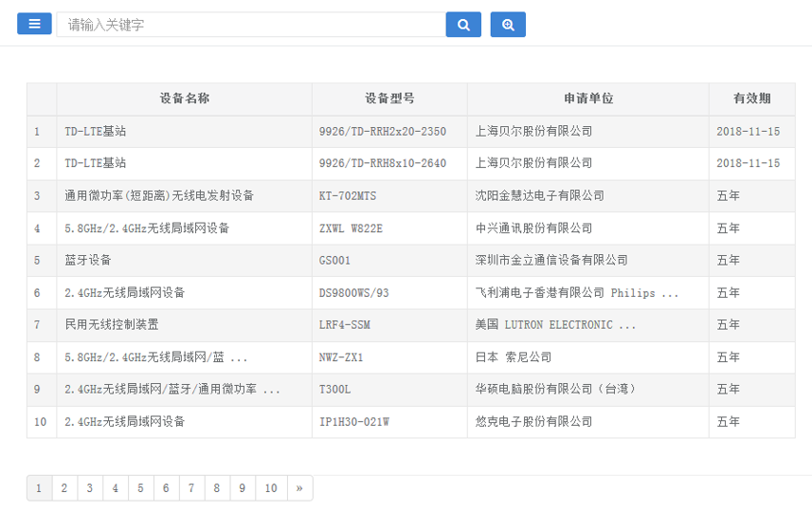Image resolution: width=812 pixels, height=512 pixels.
Task: Click the 设备型号 column header
Action: pyautogui.click(x=389, y=99)
